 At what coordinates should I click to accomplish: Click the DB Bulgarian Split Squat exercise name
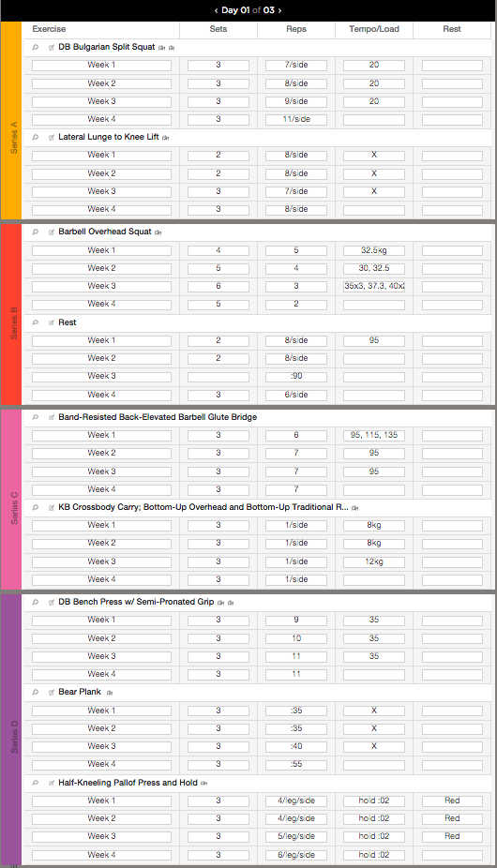[106, 47]
